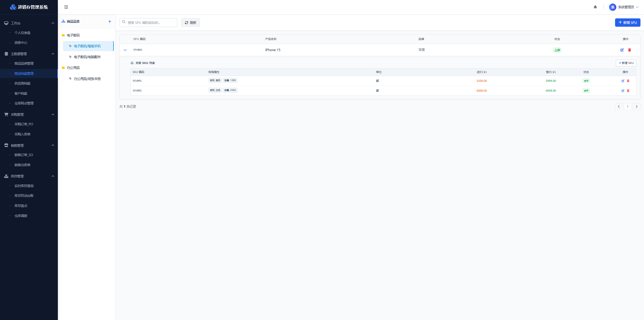The image size is (644, 320).
Task: Delete the SKU001 row
Action: pyautogui.click(x=628, y=81)
